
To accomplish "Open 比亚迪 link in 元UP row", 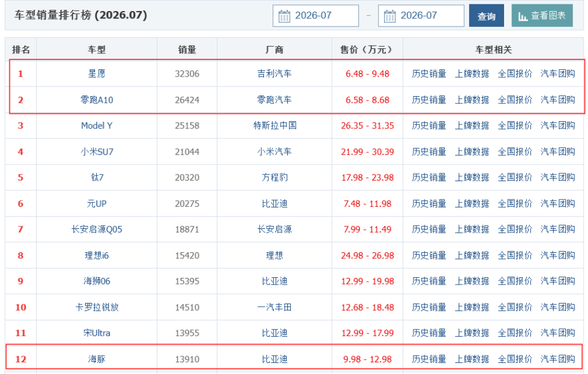I will coord(274,203).
